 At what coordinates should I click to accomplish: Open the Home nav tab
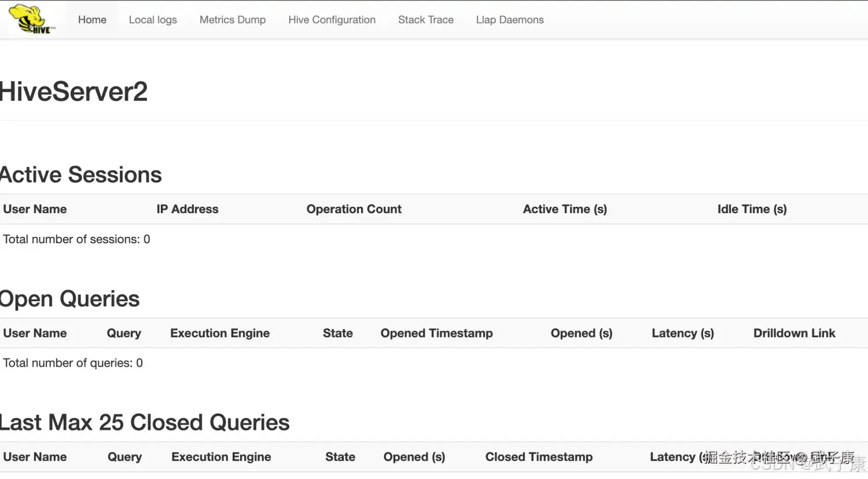tap(92, 20)
